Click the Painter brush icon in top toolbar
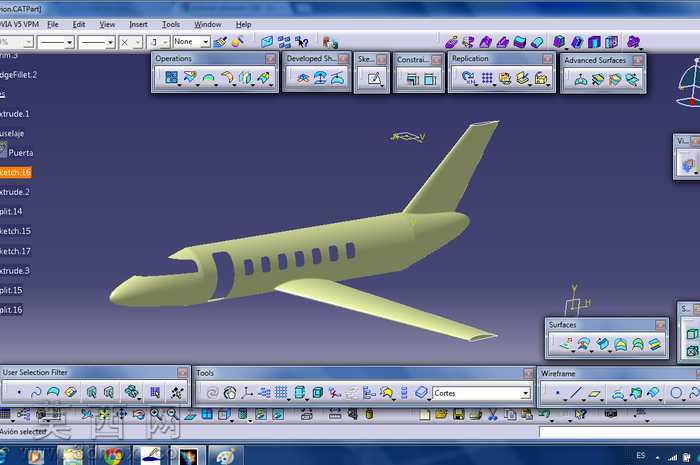700x465 pixels. (x=220, y=42)
